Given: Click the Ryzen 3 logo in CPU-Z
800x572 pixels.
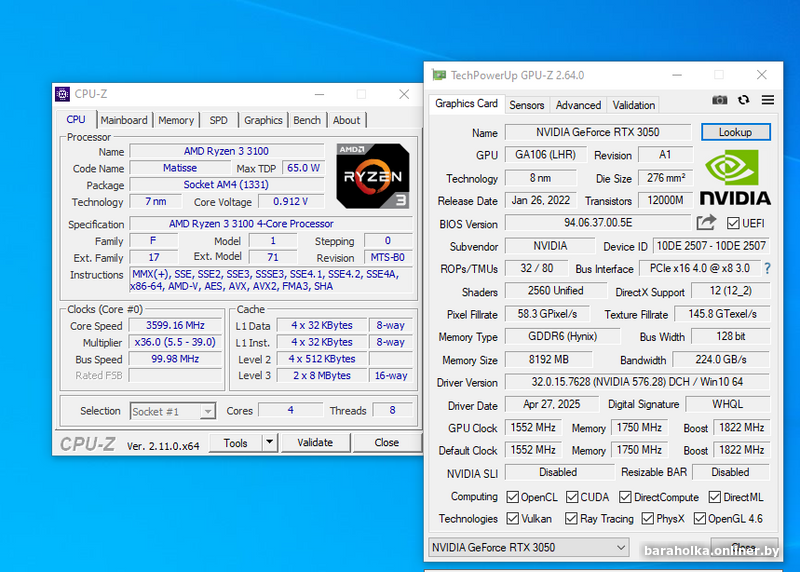Looking at the screenshot, I should click(372, 176).
